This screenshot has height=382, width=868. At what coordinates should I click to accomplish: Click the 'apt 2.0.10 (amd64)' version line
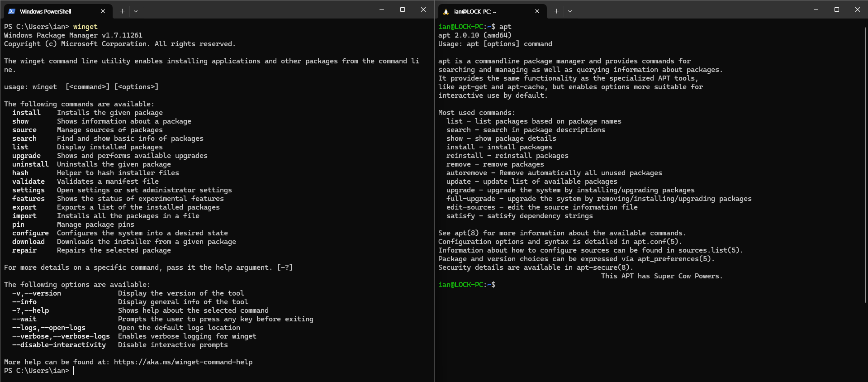475,35
